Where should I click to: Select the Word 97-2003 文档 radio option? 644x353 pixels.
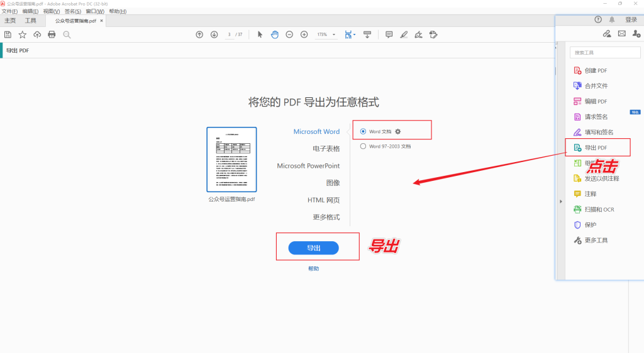[x=363, y=146]
